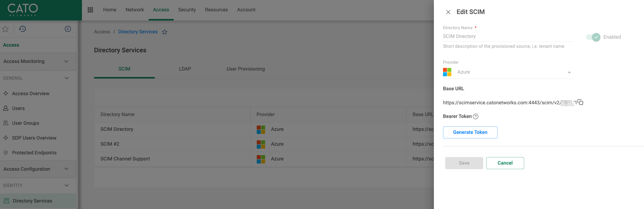Switch to the LDAP tab
This screenshot has height=209, width=644.
coord(185,69)
